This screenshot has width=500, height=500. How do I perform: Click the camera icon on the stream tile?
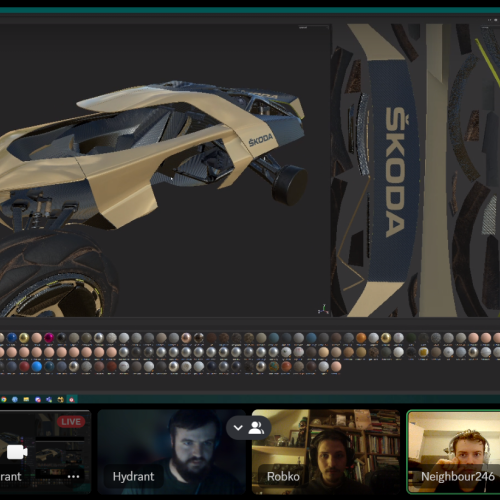click(17, 452)
